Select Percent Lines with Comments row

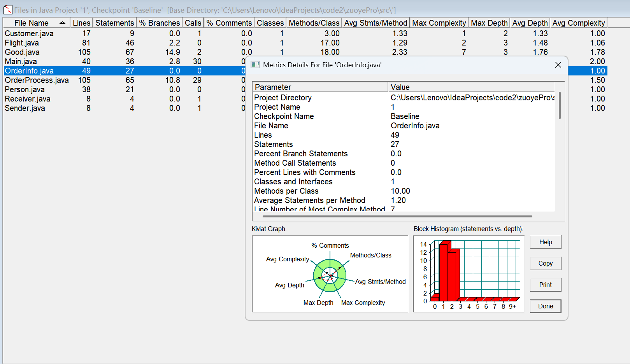point(404,172)
